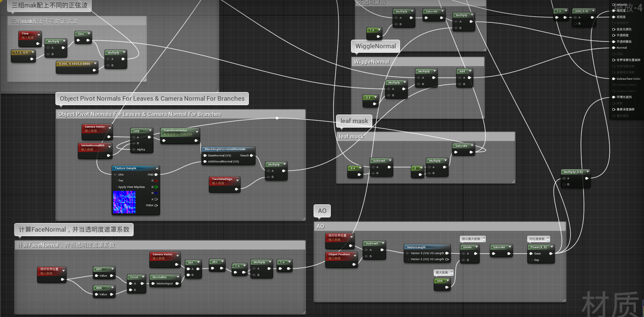Image resolution: width=644 pixels, height=317 pixels.
Task: Expand the Divide node dropdown arrow
Action: (476, 247)
